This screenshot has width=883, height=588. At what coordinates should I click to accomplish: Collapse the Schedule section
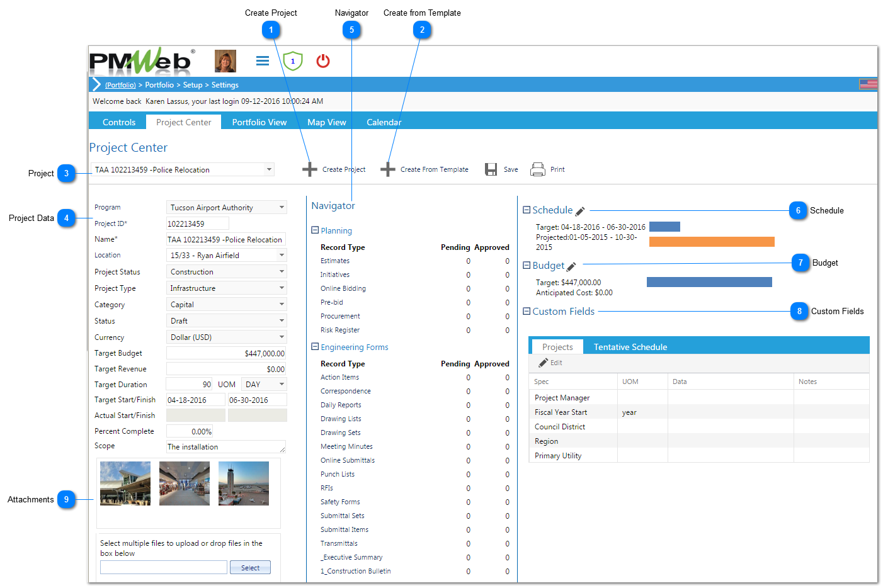tap(527, 210)
